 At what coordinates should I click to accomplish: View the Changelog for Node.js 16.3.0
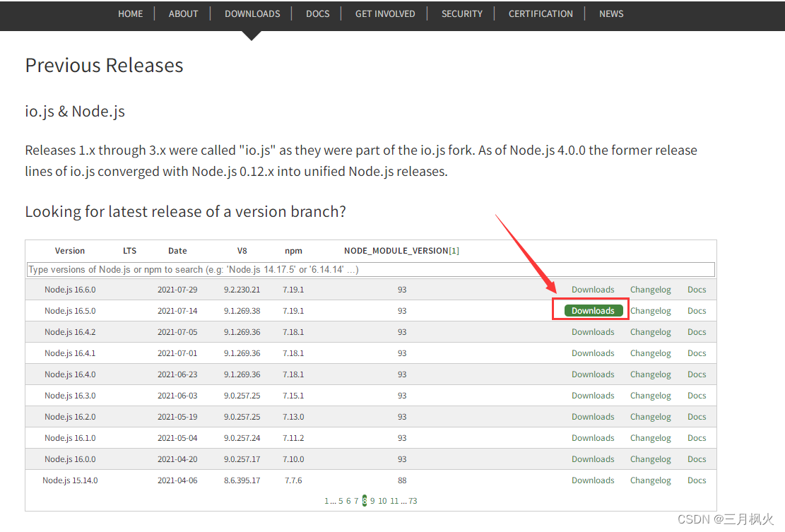pos(650,396)
